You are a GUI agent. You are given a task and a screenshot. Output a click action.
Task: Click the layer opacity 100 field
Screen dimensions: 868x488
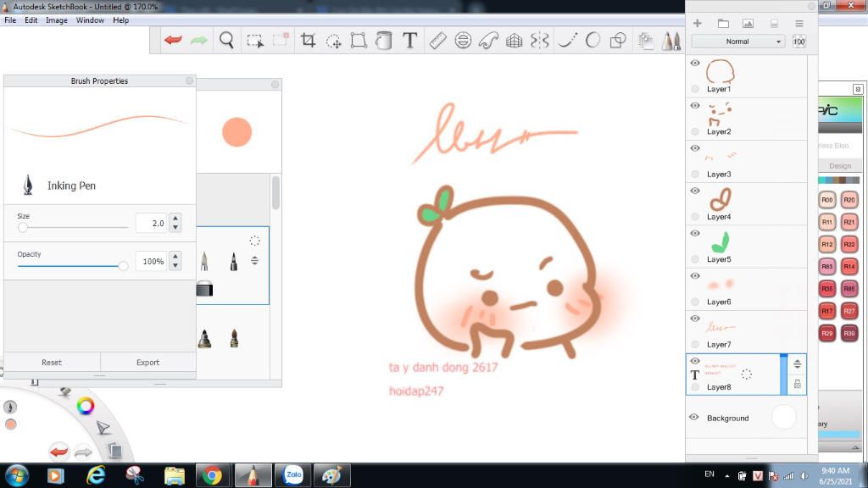[799, 42]
